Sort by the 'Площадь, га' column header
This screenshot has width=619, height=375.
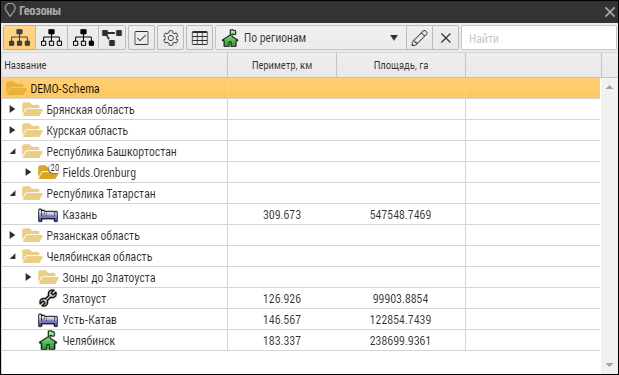(401, 65)
